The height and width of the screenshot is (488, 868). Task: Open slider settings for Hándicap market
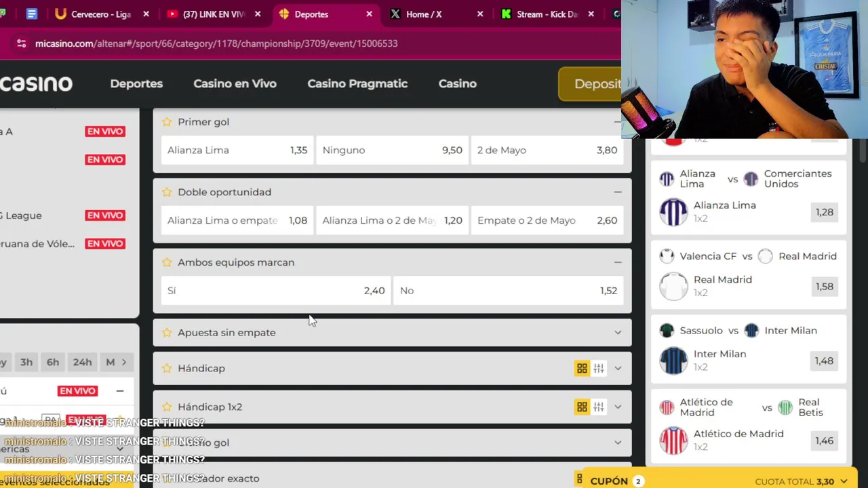[x=599, y=369]
